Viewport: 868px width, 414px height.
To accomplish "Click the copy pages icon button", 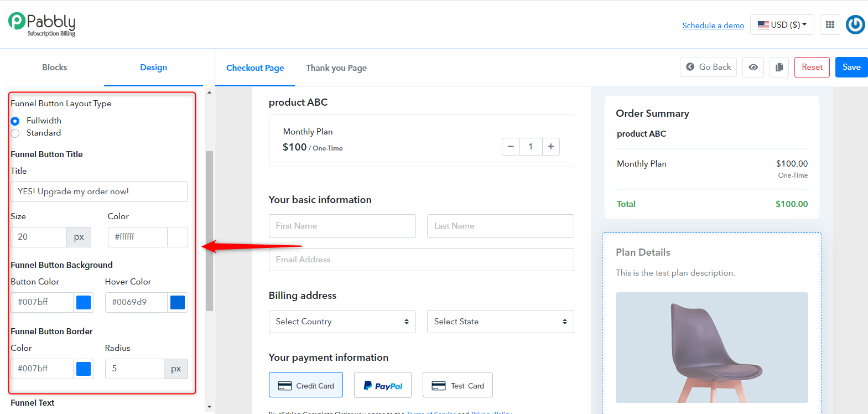I will (x=779, y=67).
